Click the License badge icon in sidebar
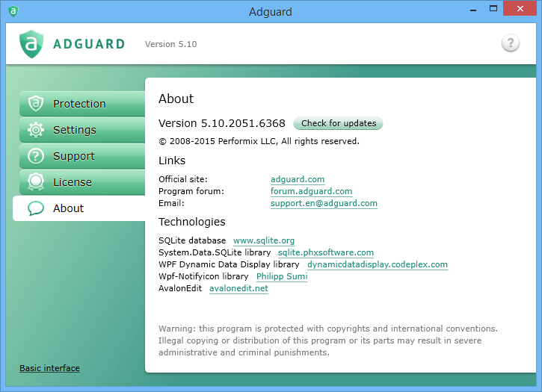The height and width of the screenshot is (392, 542). pyautogui.click(x=35, y=182)
